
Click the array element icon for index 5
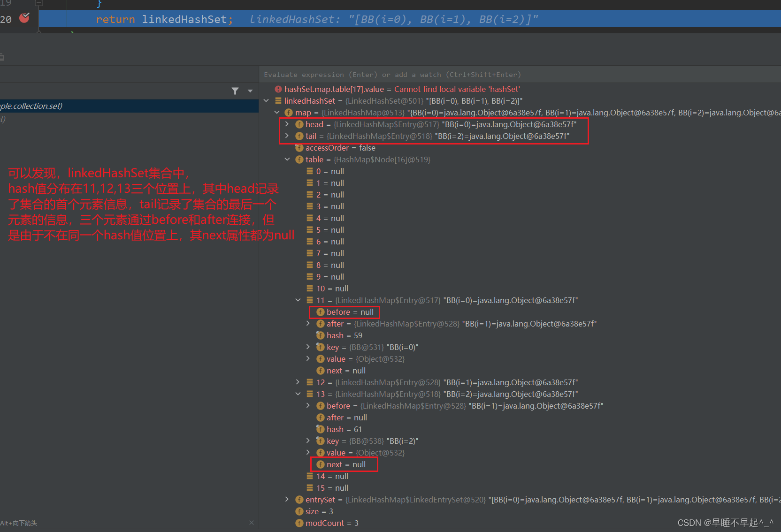[x=310, y=230]
